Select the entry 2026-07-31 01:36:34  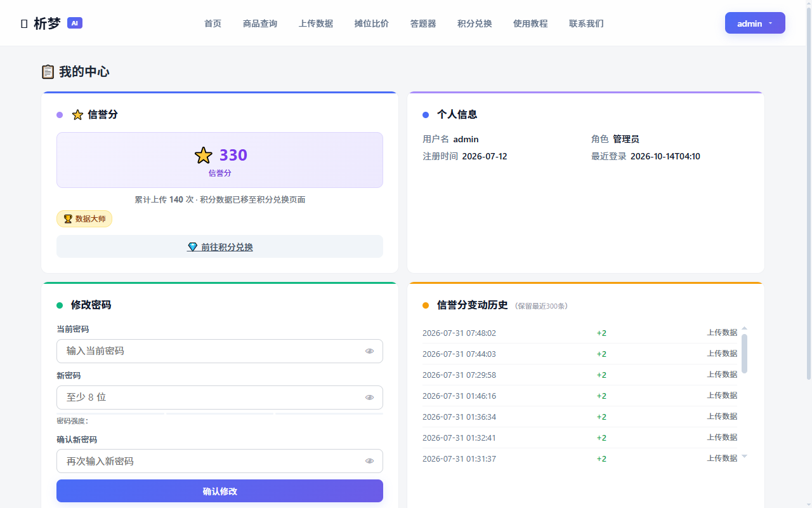(x=580, y=417)
